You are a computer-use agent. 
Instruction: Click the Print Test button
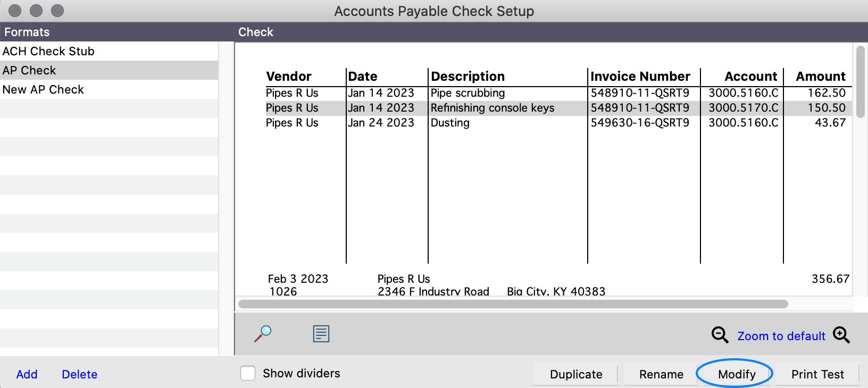(x=817, y=374)
